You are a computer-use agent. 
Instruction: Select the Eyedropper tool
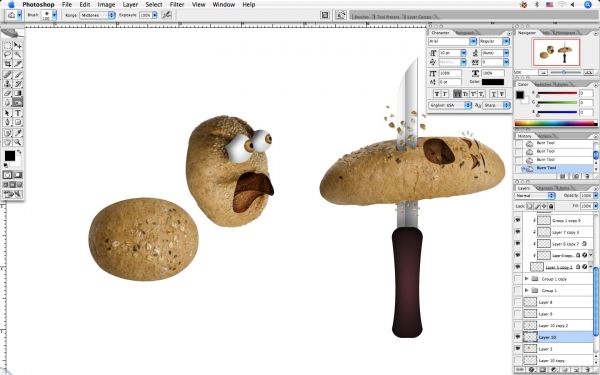coord(18,133)
